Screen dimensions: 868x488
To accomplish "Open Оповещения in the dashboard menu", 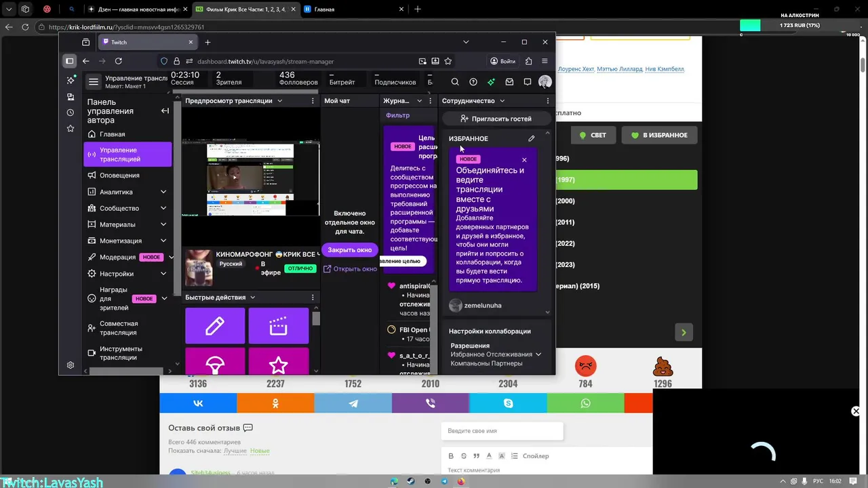I will point(126,175).
